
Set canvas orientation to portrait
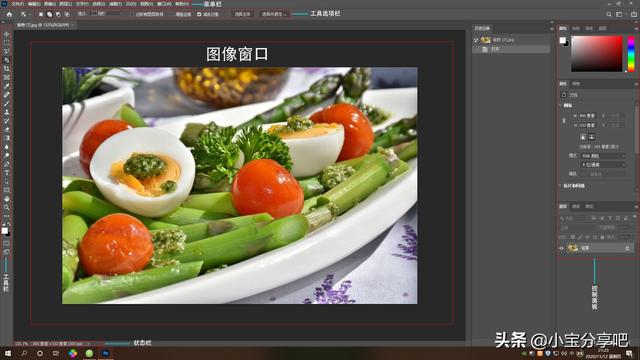pos(583,137)
